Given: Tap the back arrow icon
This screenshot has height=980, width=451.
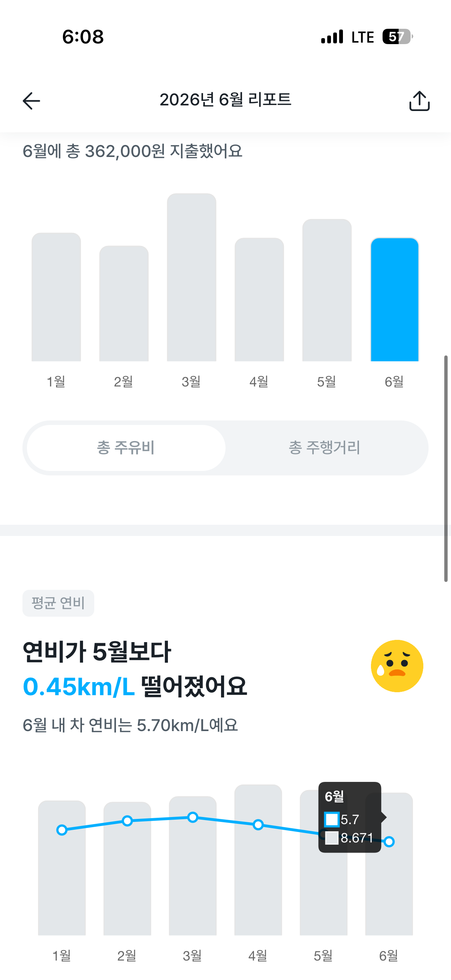Looking at the screenshot, I should coord(31,101).
